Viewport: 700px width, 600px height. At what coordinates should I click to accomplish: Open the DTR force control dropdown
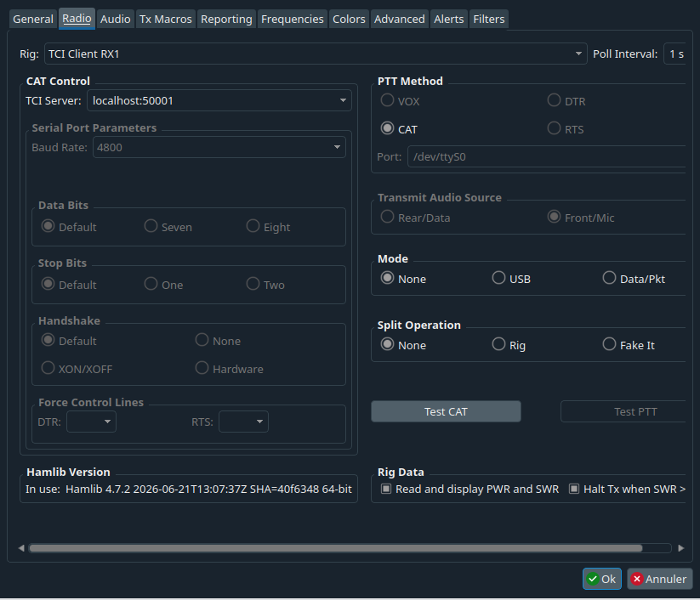[92, 422]
